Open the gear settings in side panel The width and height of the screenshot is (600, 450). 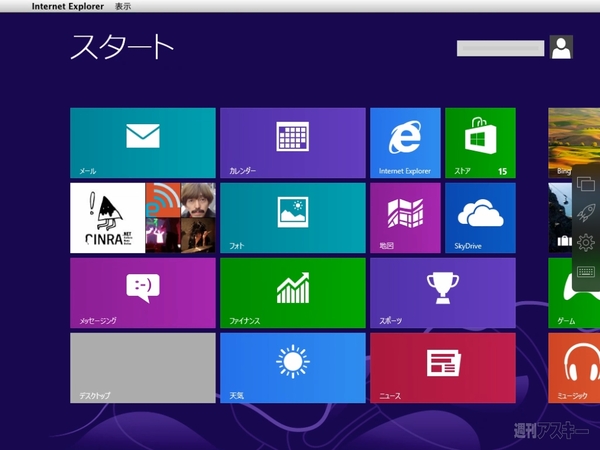coord(586,242)
